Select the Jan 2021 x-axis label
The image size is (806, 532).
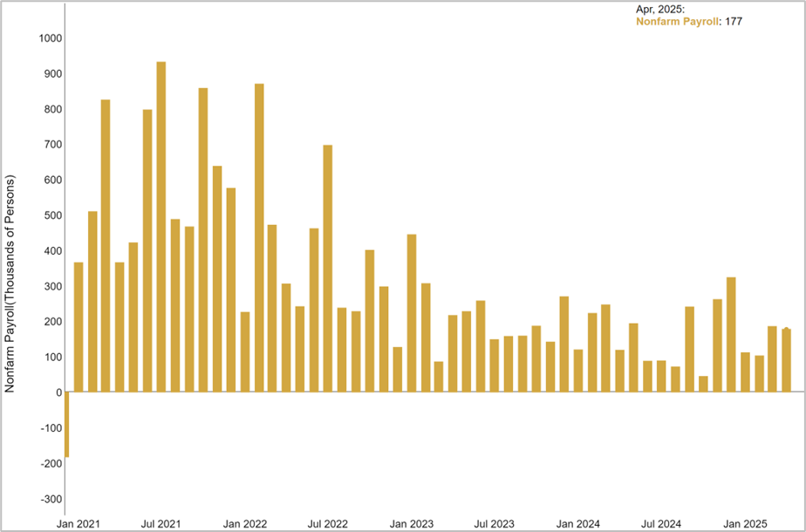click(x=79, y=524)
